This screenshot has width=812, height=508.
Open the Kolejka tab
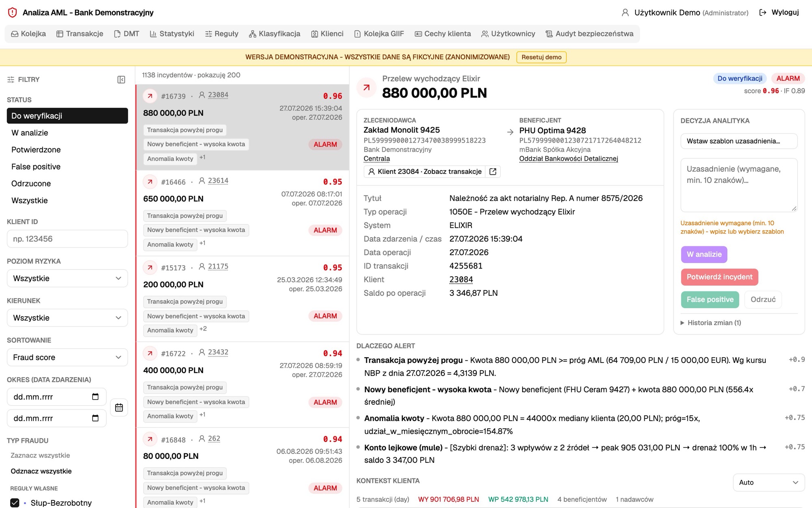point(28,34)
